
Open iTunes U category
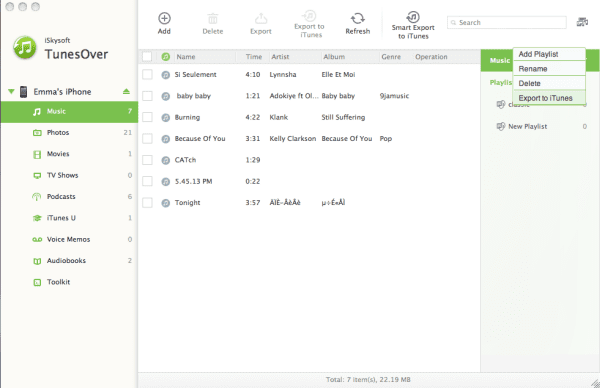pyautogui.click(x=69, y=218)
